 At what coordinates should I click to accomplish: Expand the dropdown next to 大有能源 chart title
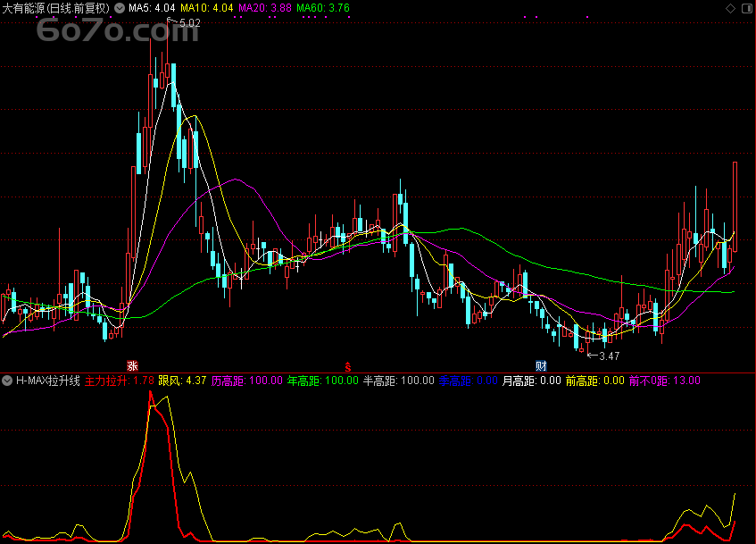pos(119,8)
